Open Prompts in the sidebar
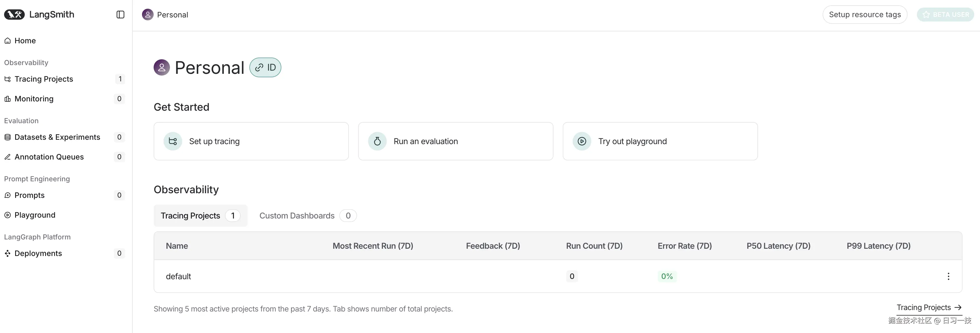This screenshot has width=980, height=333. [x=64, y=195]
